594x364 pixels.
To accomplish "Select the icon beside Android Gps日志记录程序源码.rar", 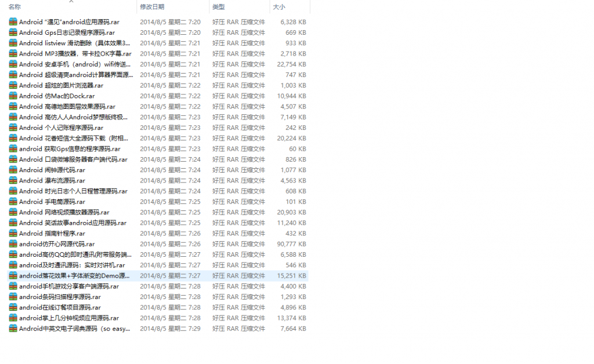I will click(13, 32).
